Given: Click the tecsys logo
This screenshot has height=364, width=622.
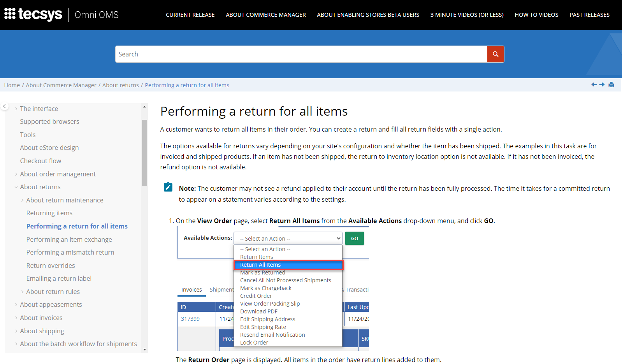Looking at the screenshot, I should (x=33, y=15).
